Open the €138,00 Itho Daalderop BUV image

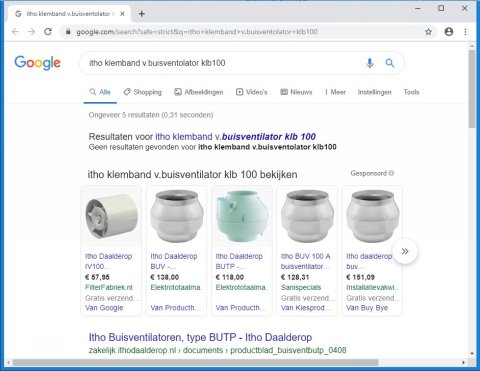(x=177, y=216)
